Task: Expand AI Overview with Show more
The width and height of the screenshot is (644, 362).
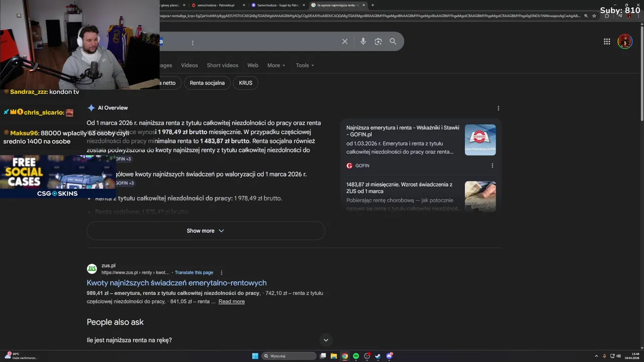Action: 206,231
